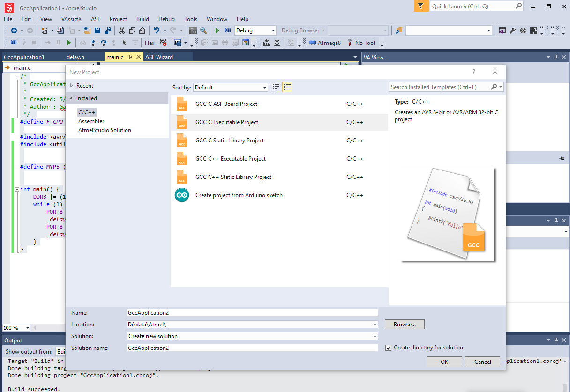Select medium icons list view in dialog

coord(287,87)
